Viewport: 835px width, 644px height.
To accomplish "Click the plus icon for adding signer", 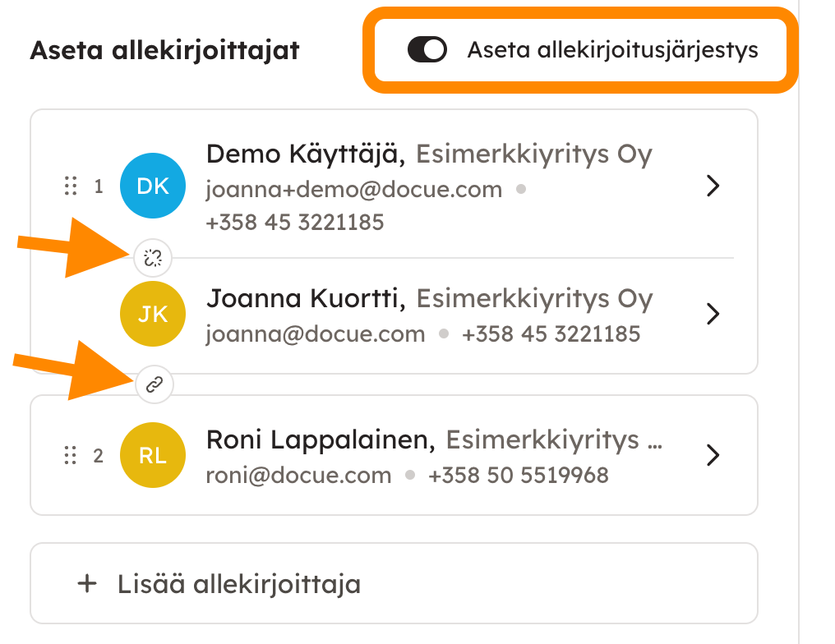I will (x=86, y=584).
